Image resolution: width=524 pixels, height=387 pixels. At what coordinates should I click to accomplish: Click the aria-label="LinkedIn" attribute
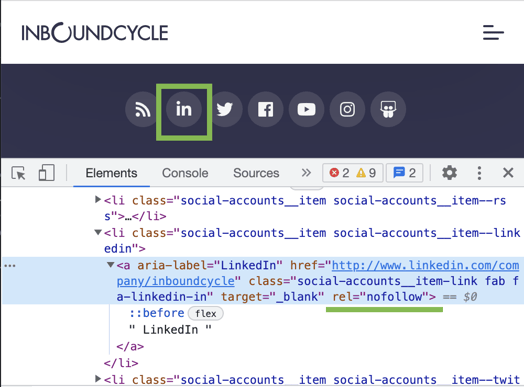[210, 265]
